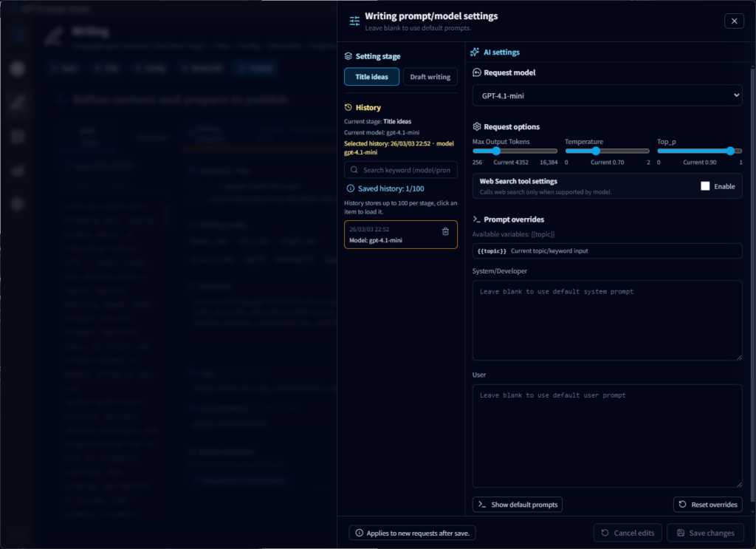Screen dimensions: 756x549
Task: Click the Show default prompts button
Action: tap(517, 504)
